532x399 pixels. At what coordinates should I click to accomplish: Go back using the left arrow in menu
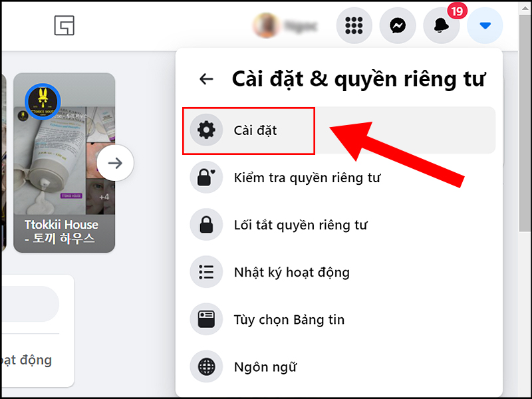[206, 79]
